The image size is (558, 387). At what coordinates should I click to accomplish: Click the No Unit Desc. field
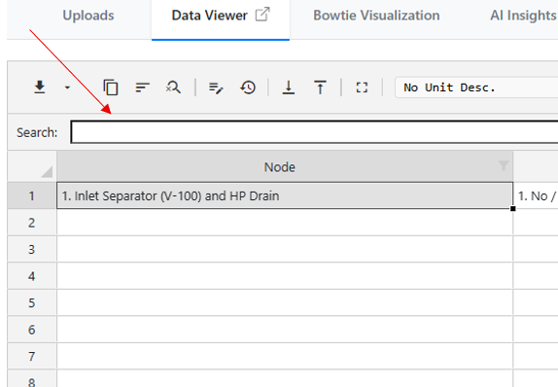click(x=477, y=88)
